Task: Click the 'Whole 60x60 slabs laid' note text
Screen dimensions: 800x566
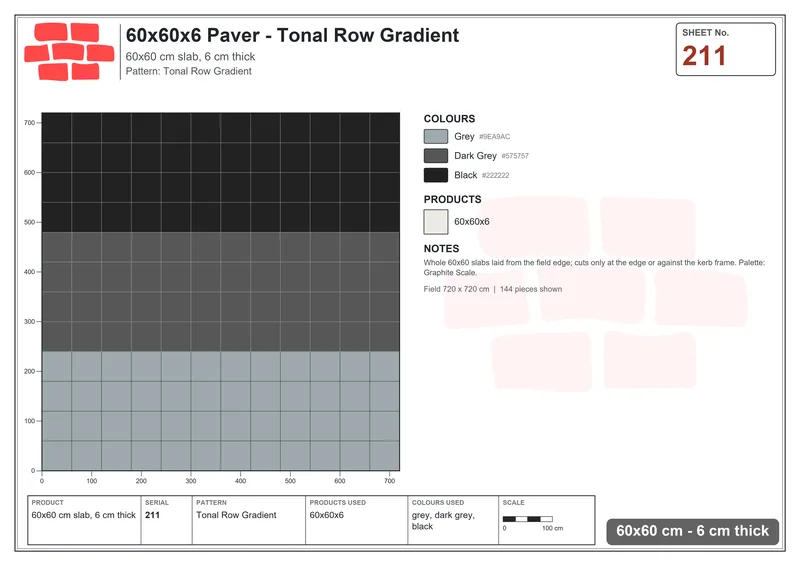Action: coord(594,267)
